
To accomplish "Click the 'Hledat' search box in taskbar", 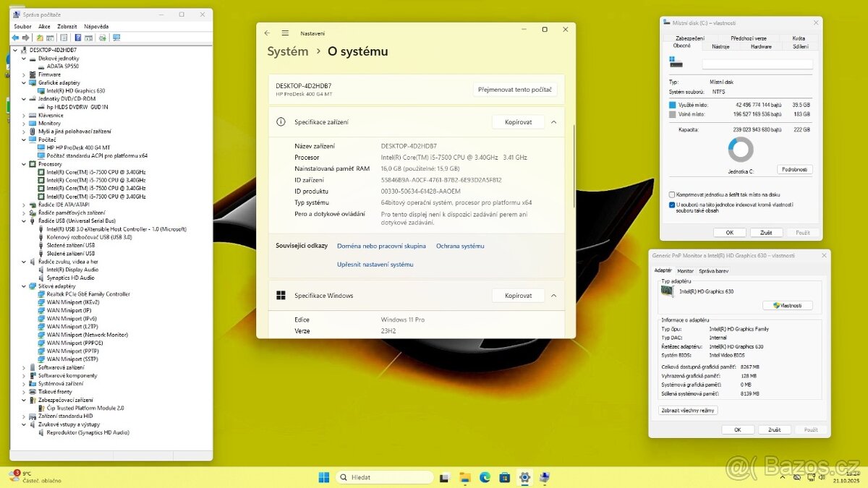I will tap(383, 477).
